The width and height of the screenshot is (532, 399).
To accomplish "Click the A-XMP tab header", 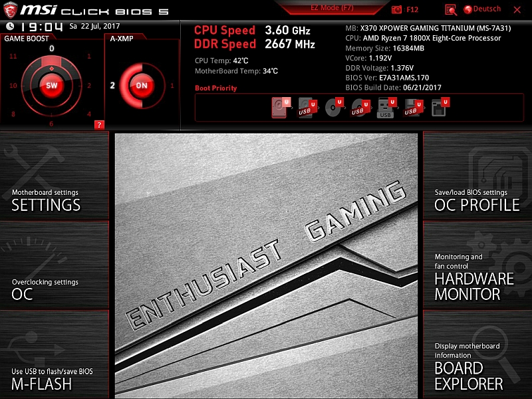I will point(122,39).
